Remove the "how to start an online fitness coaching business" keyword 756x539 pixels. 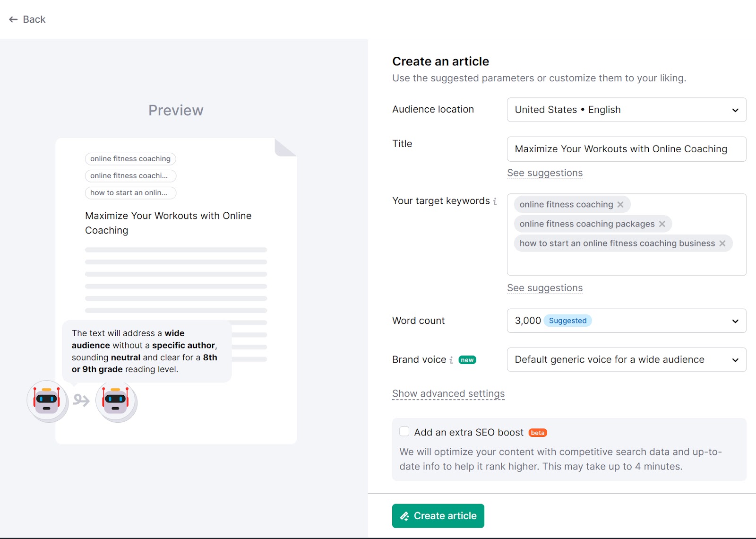click(722, 243)
